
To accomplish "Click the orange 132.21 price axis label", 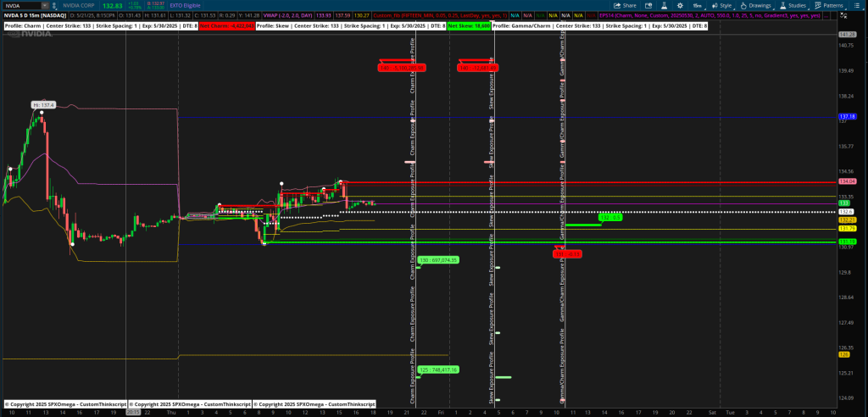I will pyautogui.click(x=848, y=220).
